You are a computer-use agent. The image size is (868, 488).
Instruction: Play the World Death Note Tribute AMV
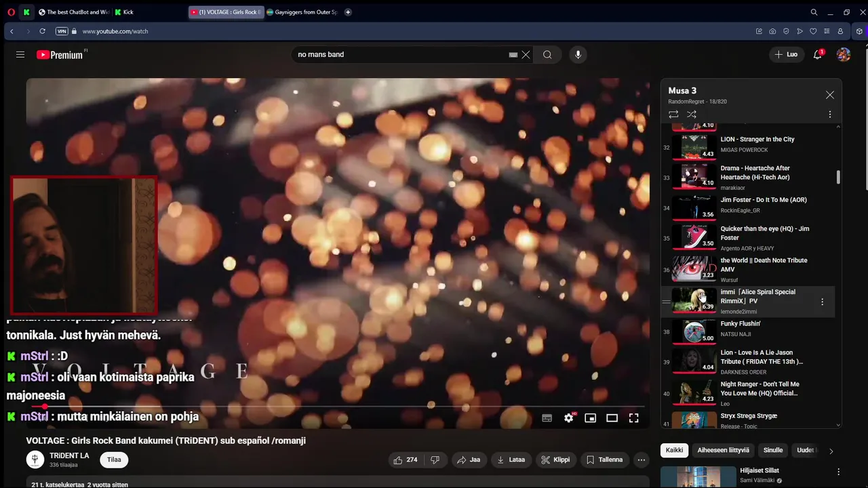point(749,270)
